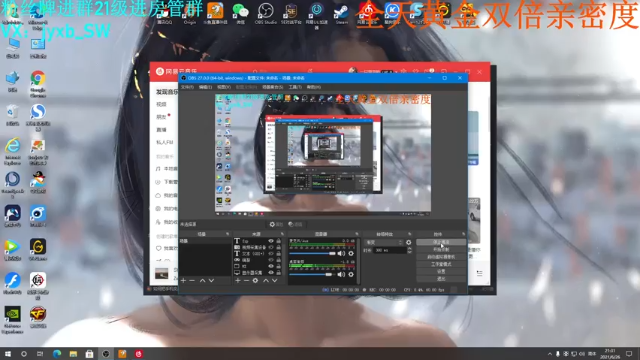Open the OBS 工具(T) menu

295,87
